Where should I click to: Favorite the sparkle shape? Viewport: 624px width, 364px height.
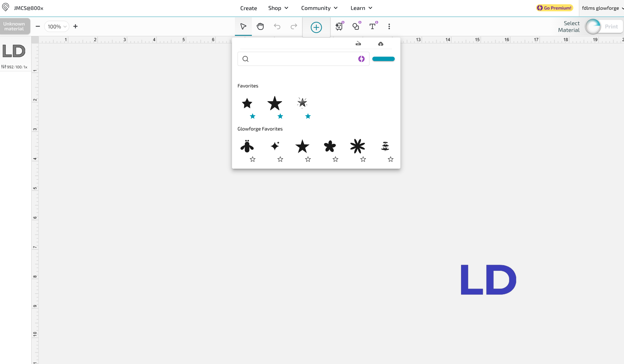[280, 159]
